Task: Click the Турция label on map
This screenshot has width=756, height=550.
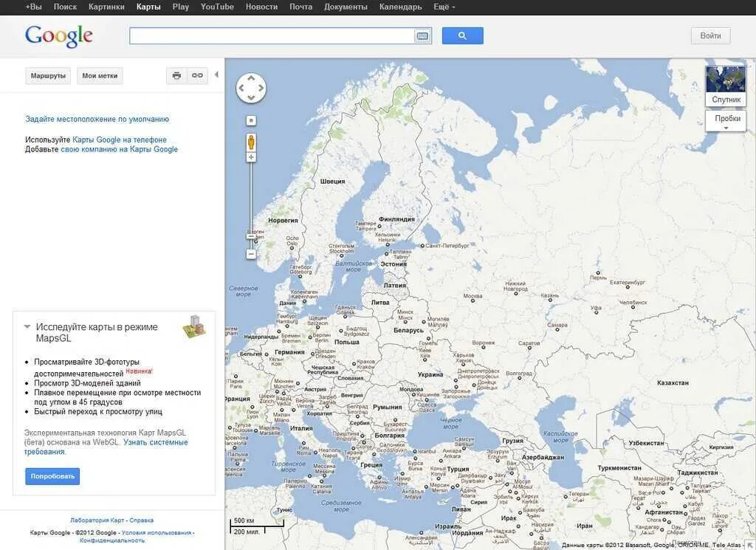Action: tap(458, 469)
